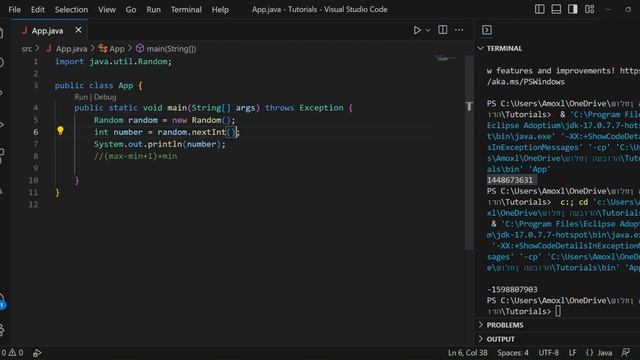The width and height of the screenshot is (640, 360).
Task: Click the editor minimap preview
Action: tap(445, 58)
